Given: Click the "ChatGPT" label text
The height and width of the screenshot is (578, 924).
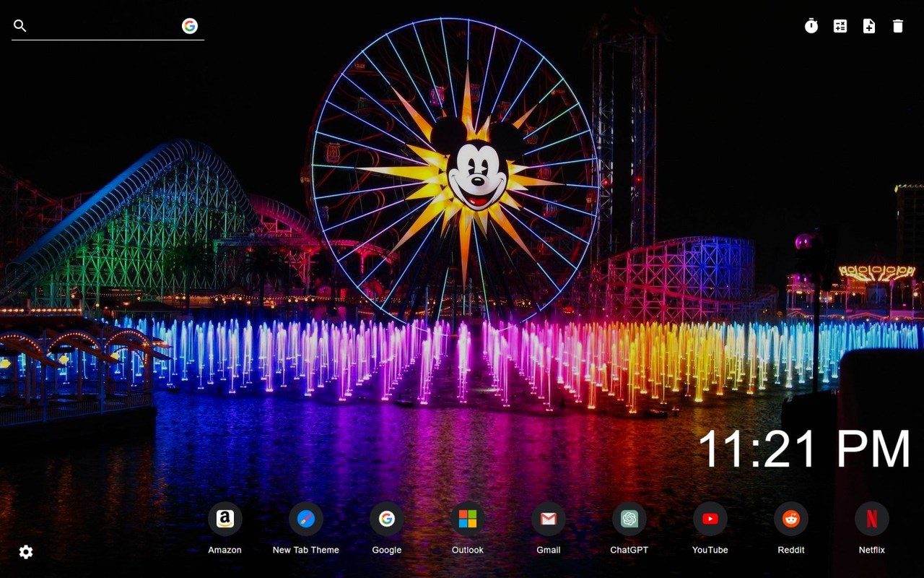Looking at the screenshot, I should pos(629,550).
